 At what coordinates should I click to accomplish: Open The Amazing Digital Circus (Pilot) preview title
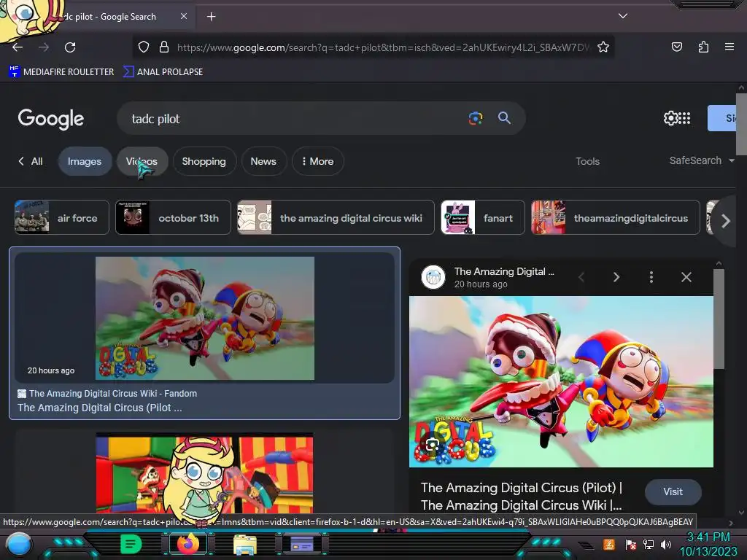click(x=522, y=496)
